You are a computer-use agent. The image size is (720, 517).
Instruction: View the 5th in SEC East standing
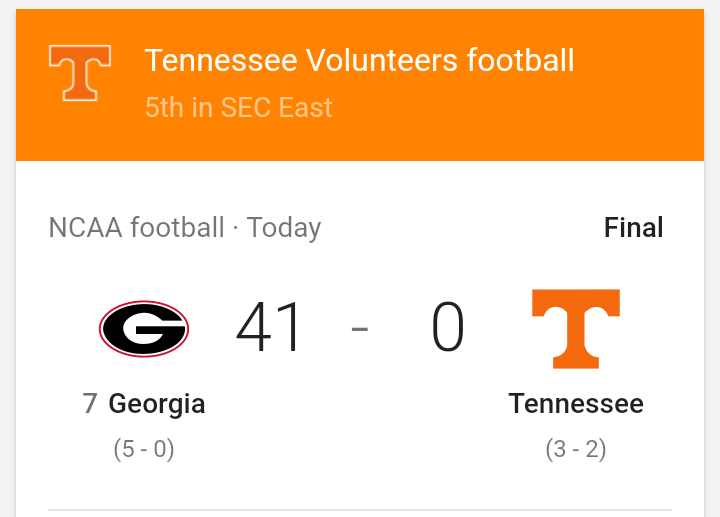click(x=238, y=107)
